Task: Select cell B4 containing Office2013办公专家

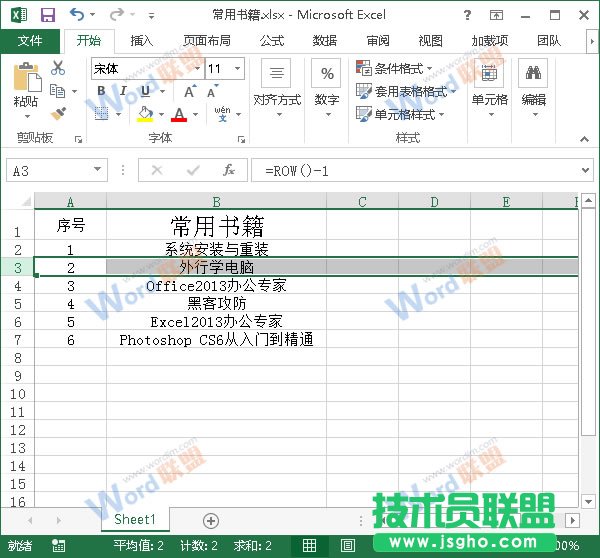Action: coord(216,286)
